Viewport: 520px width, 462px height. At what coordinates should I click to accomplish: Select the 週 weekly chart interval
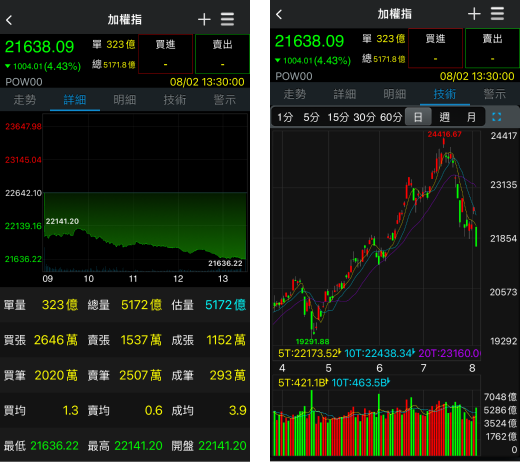pos(445,117)
